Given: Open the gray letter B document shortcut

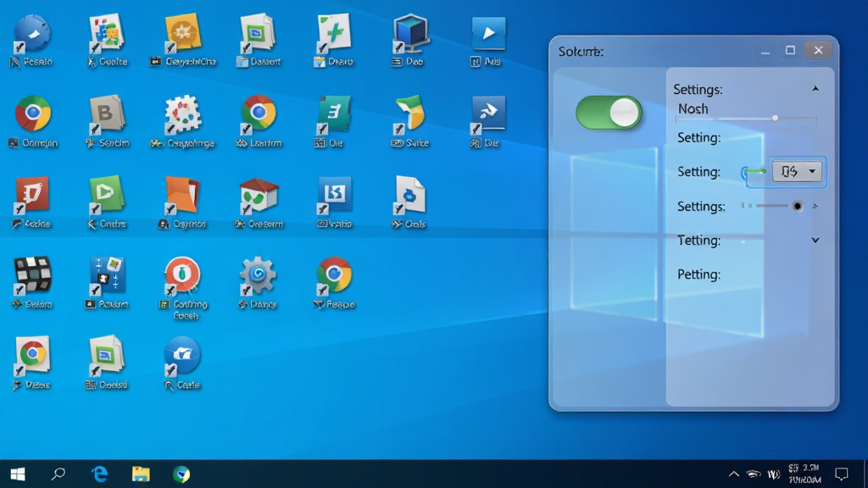Looking at the screenshot, I should point(107,114).
